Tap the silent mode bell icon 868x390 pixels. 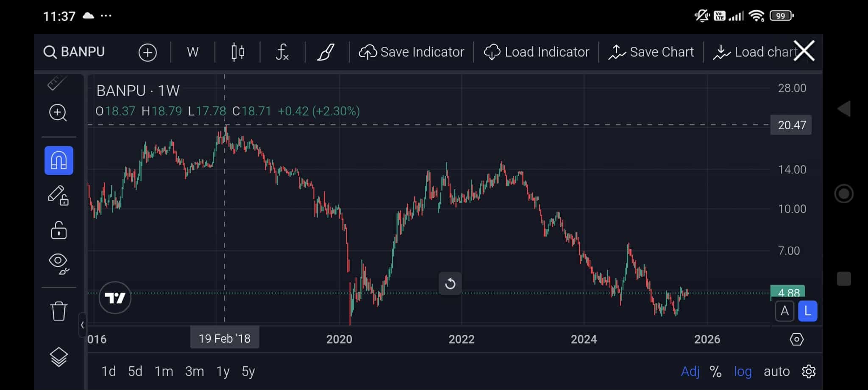[x=702, y=16]
